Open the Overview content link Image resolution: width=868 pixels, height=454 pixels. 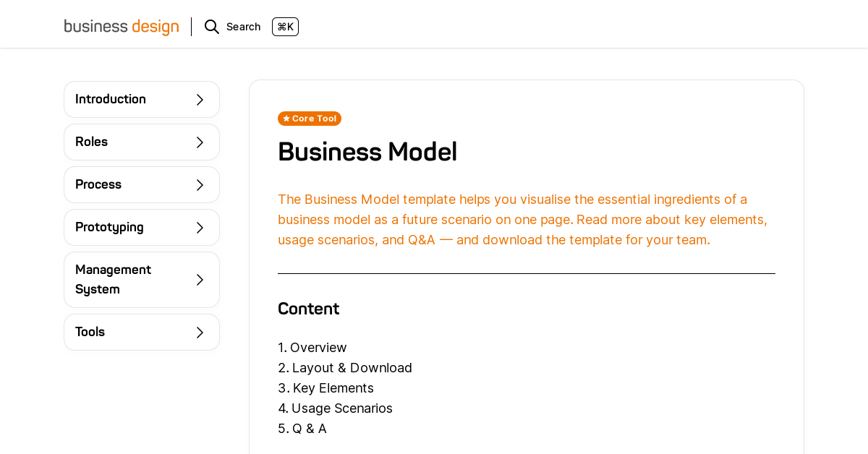(318, 347)
